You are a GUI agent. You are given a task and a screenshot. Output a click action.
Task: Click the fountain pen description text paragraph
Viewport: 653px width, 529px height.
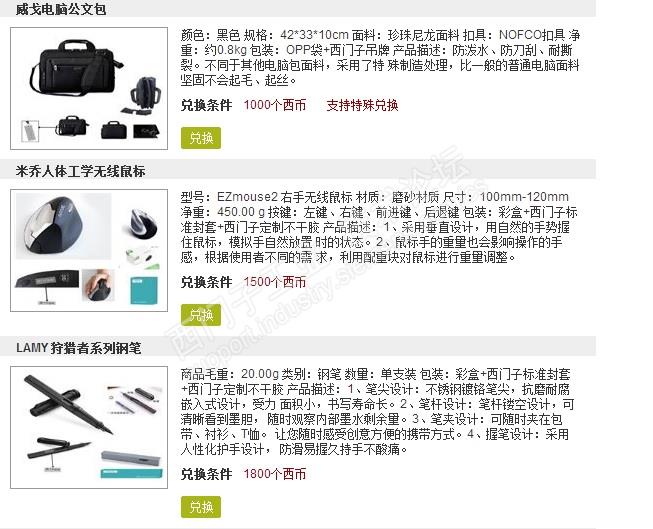point(378,412)
